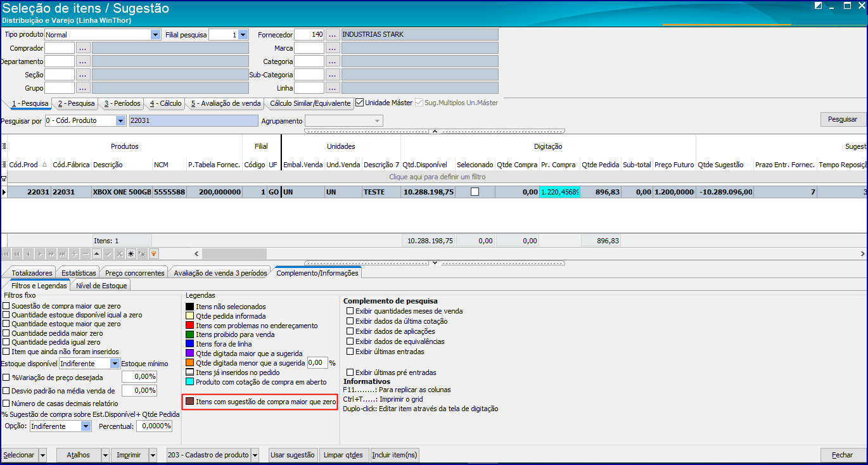The width and height of the screenshot is (868, 465).
Task: Open Seção lookup ellipsis button
Action: [x=83, y=74]
